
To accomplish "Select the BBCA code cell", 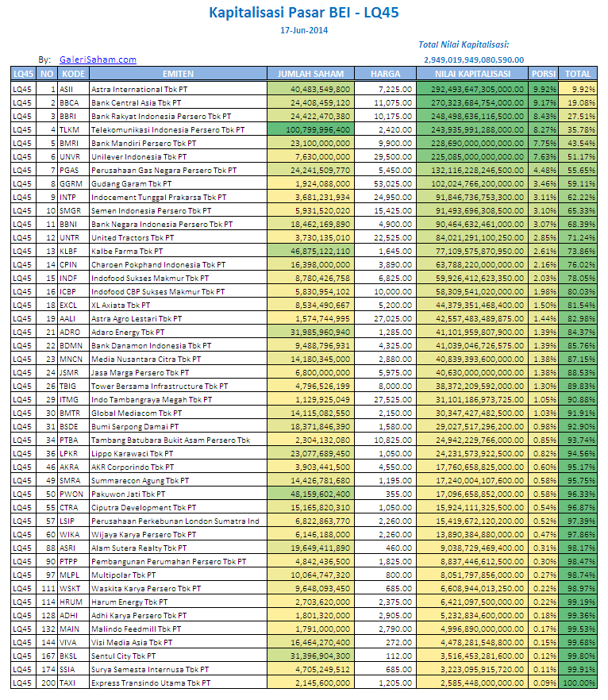I will pyautogui.click(x=73, y=102).
